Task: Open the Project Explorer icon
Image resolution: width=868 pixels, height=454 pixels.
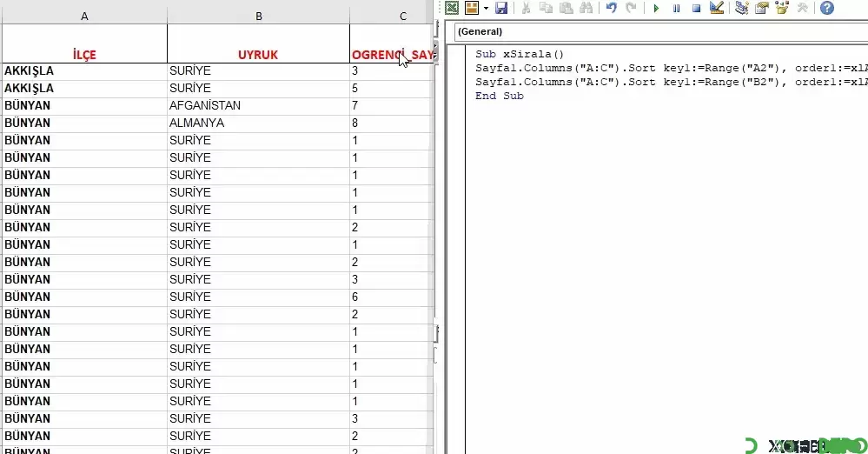Action: pyautogui.click(x=742, y=8)
